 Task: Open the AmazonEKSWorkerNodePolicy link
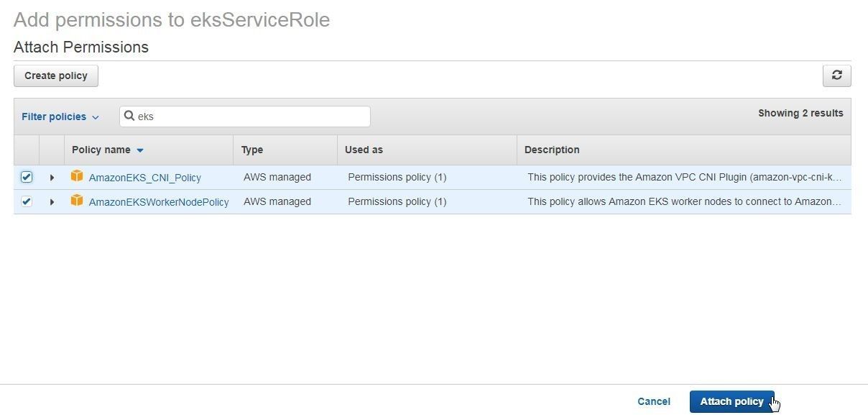[159, 202]
